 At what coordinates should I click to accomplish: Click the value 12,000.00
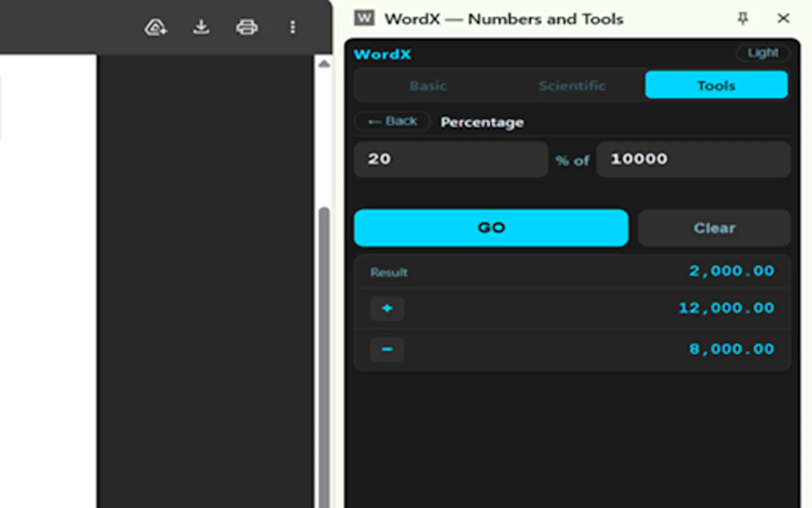pyautogui.click(x=726, y=308)
